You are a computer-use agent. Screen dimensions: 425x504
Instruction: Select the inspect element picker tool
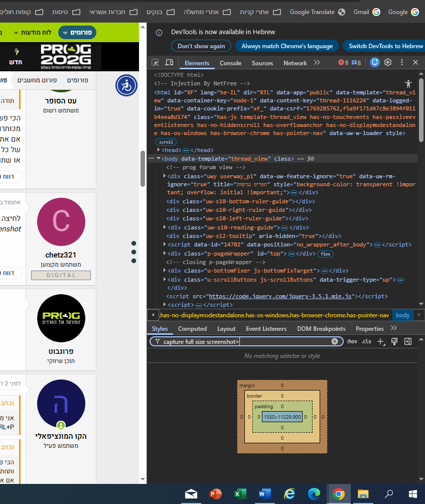click(x=155, y=62)
